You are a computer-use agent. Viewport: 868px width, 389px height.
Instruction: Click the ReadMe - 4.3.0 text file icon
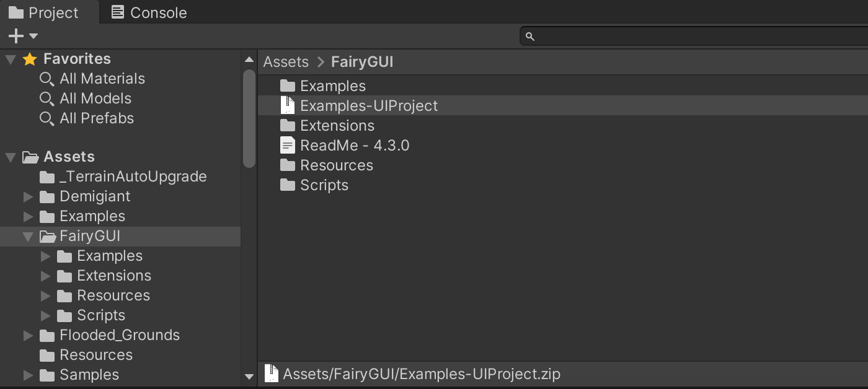tap(287, 146)
